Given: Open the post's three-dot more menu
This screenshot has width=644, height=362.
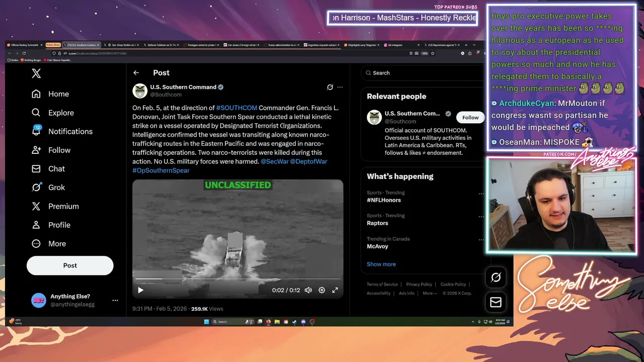Looking at the screenshot, I should pyautogui.click(x=340, y=87).
